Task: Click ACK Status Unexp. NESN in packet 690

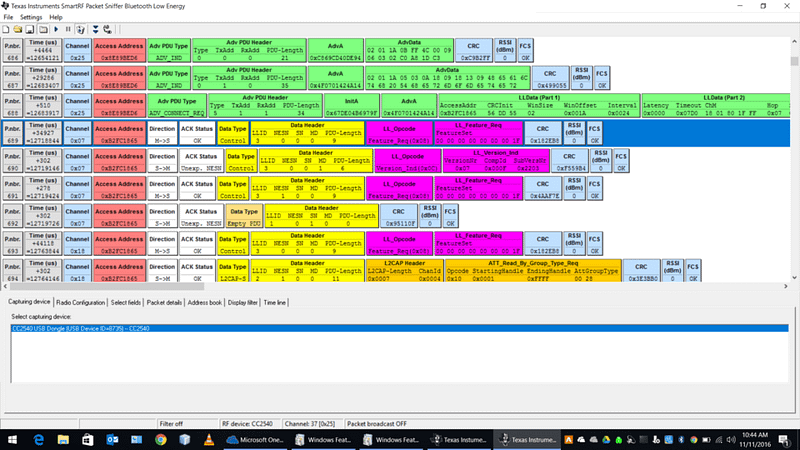Action: pos(201,161)
